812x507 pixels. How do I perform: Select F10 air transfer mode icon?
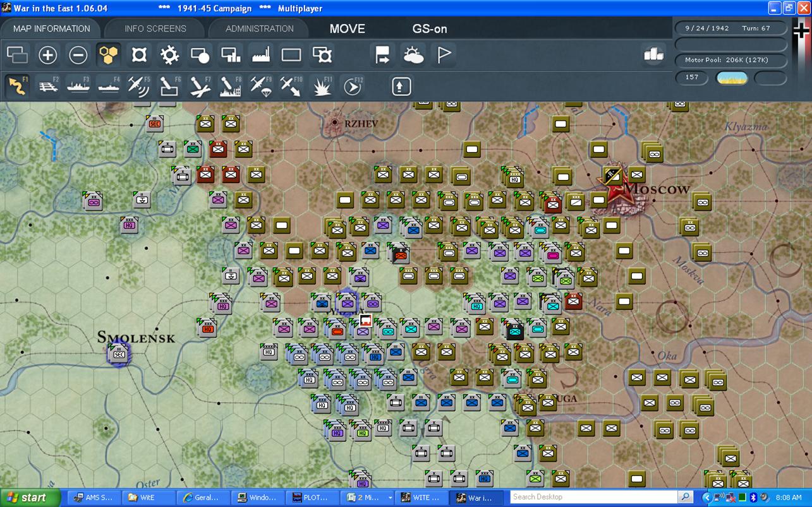[x=291, y=86]
